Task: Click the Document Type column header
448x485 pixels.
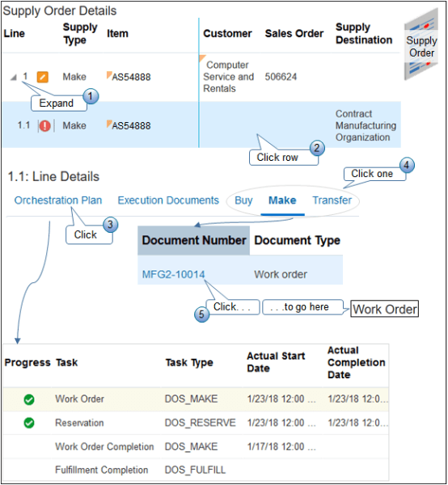Action: (297, 240)
